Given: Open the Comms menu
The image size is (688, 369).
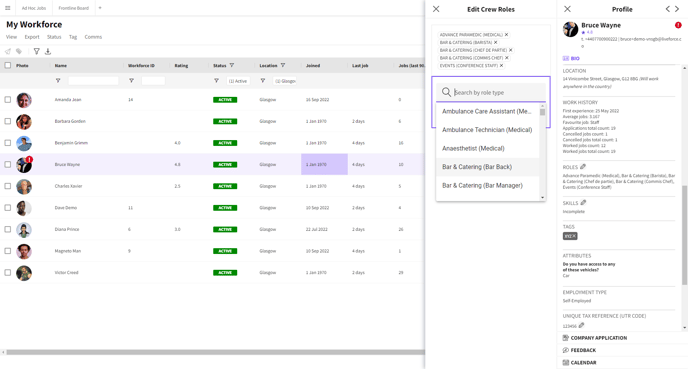Looking at the screenshot, I should (x=93, y=37).
